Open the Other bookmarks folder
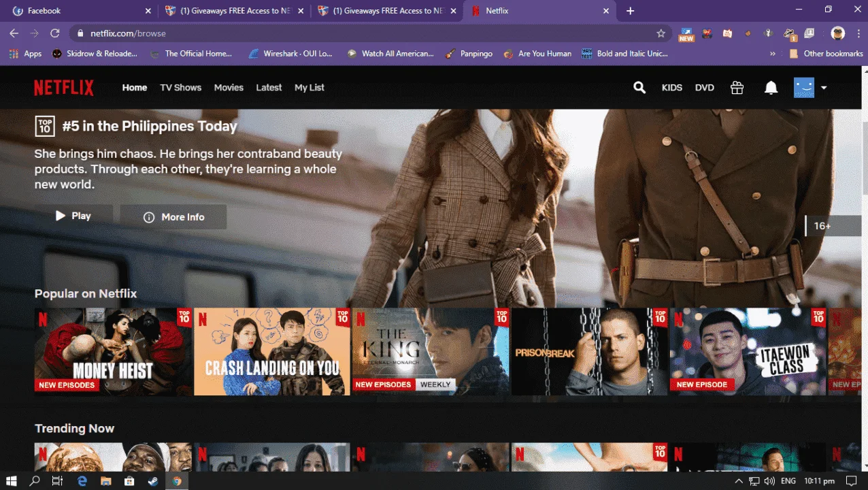 pyautogui.click(x=826, y=54)
